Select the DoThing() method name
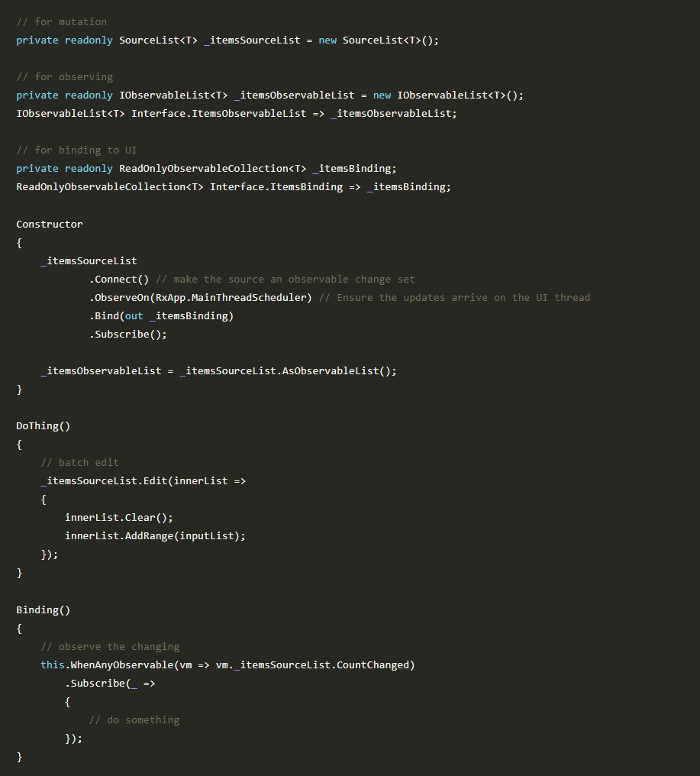The height and width of the screenshot is (776, 700). tap(42, 425)
